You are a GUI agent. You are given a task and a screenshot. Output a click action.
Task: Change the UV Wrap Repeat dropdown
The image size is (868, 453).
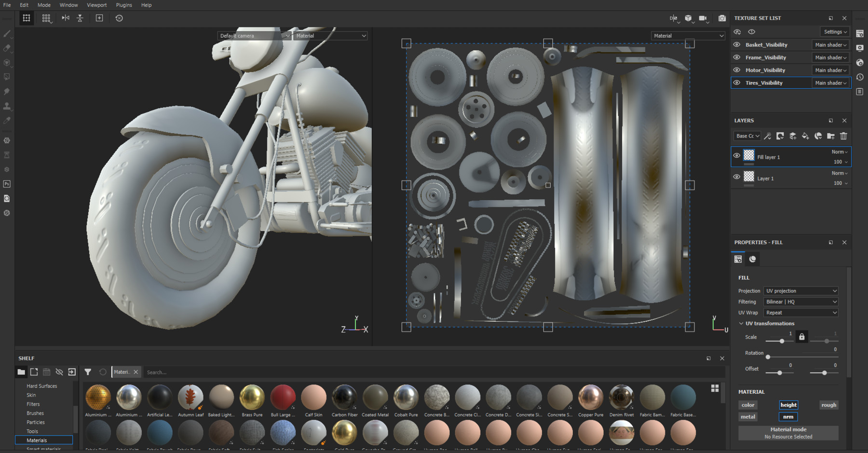tap(800, 312)
